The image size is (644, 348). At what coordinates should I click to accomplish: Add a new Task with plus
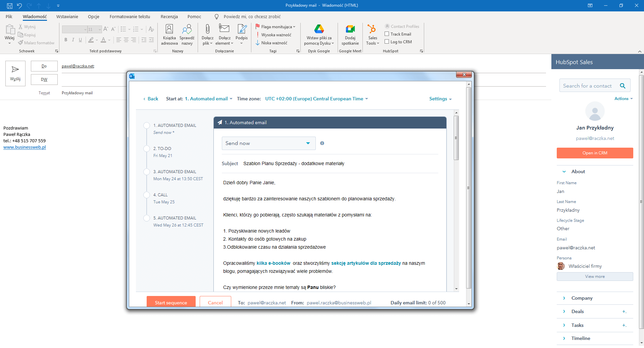pos(624,325)
